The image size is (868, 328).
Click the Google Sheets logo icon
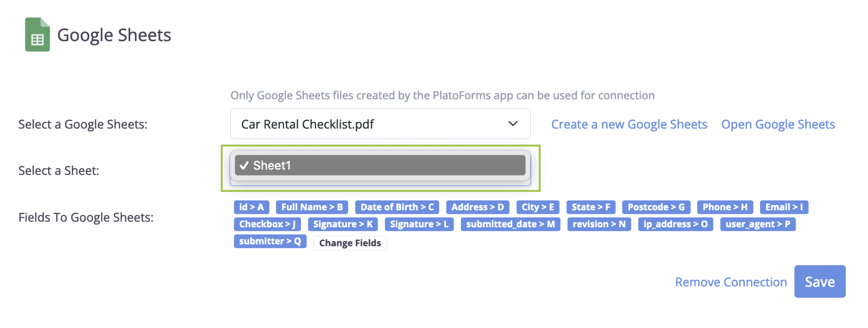coord(37,34)
